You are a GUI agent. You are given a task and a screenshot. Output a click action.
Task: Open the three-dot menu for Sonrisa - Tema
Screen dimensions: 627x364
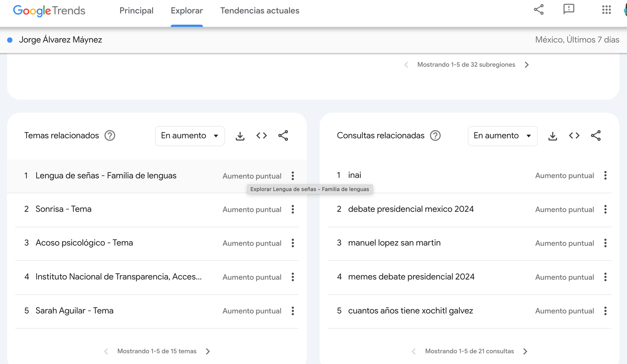[x=293, y=209]
